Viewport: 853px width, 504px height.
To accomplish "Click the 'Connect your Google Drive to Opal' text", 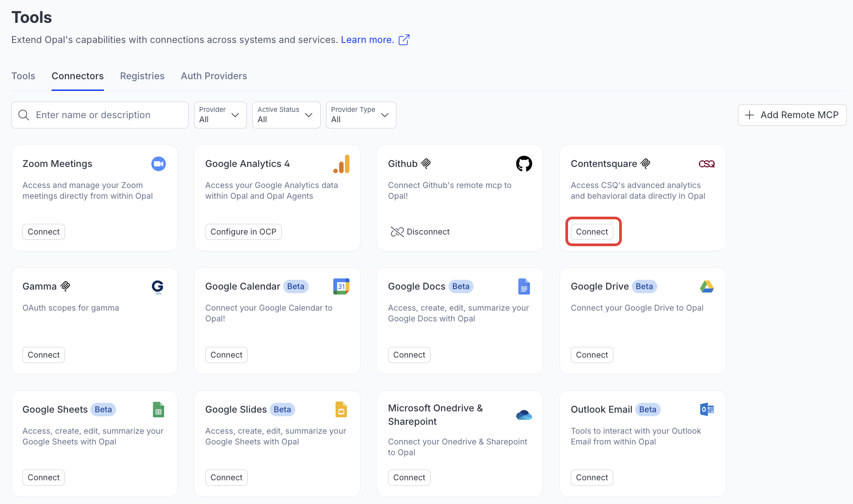I will pyautogui.click(x=637, y=308).
